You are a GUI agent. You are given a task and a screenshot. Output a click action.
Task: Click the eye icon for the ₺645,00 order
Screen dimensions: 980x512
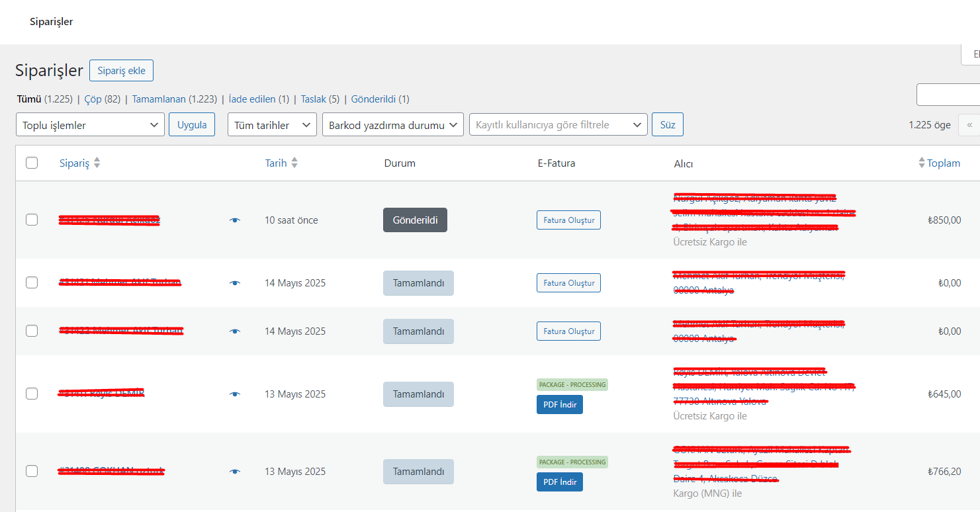point(235,394)
